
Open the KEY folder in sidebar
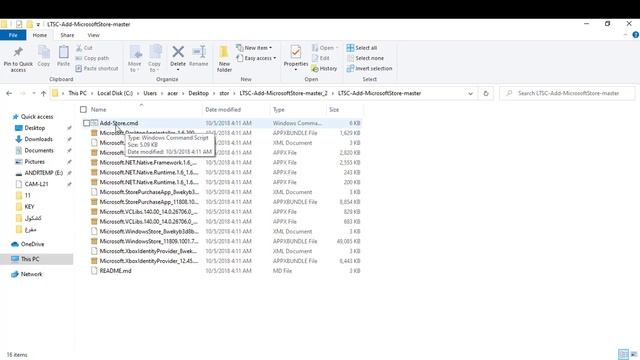pyautogui.click(x=29, y=207)
